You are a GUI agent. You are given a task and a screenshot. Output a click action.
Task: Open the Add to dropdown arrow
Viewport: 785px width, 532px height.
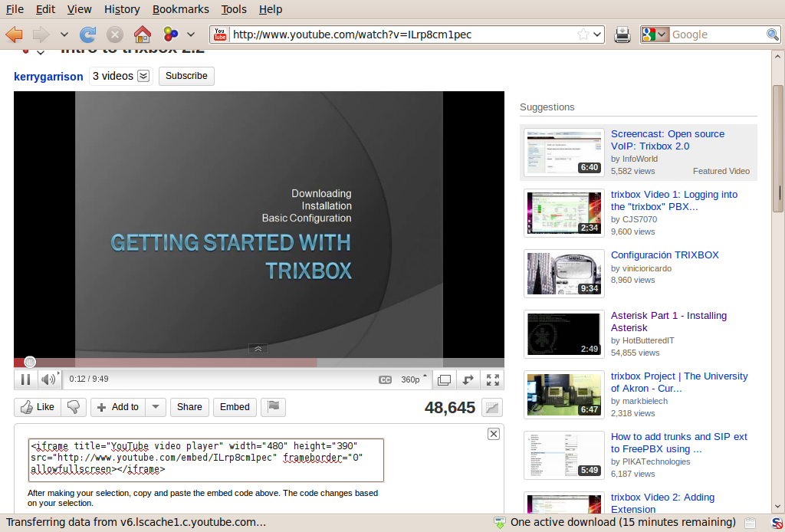(156, 407)
